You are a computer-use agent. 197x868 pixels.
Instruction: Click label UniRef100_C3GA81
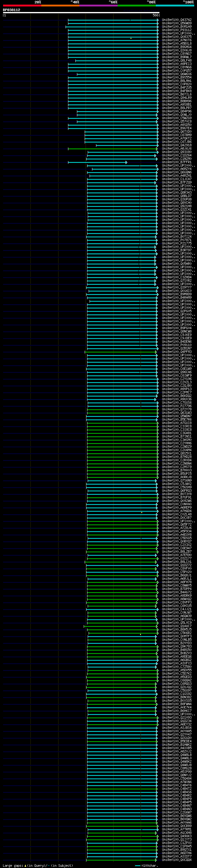click(x=177, y=433)
